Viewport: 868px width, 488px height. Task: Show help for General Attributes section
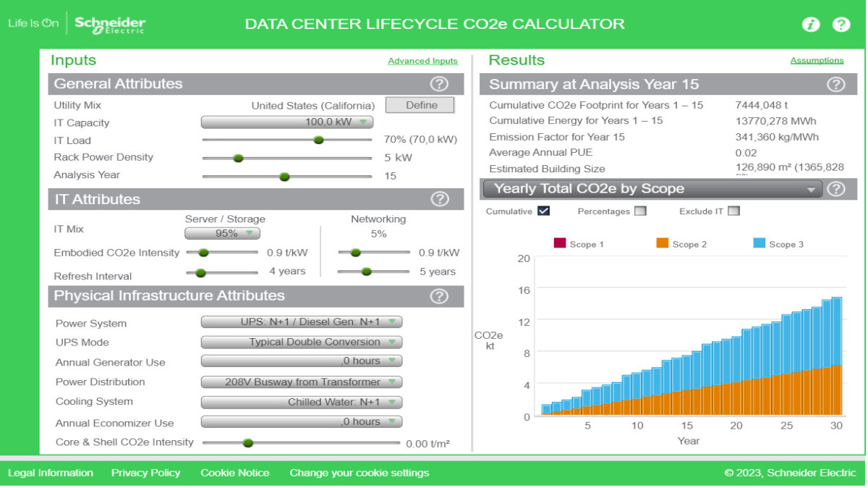(x=439, y=83)
